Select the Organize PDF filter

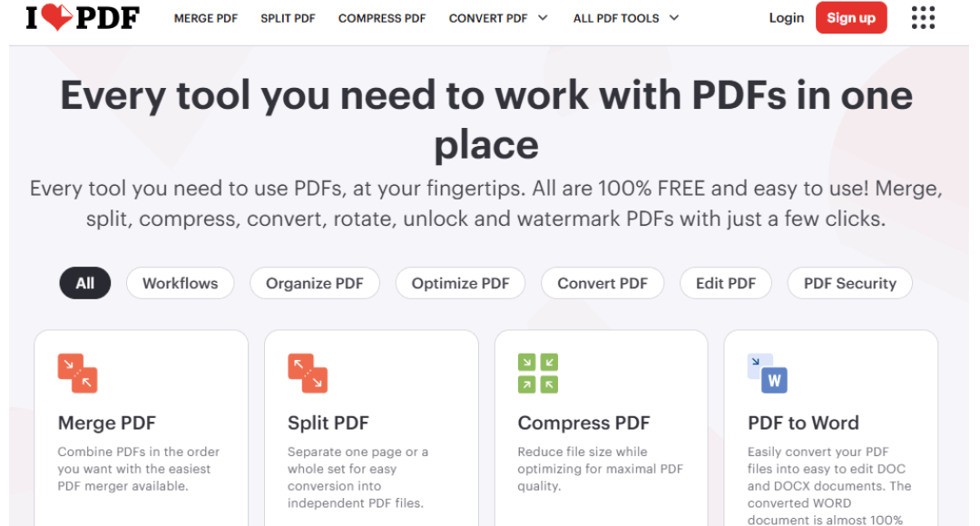[x=315, y=283]
